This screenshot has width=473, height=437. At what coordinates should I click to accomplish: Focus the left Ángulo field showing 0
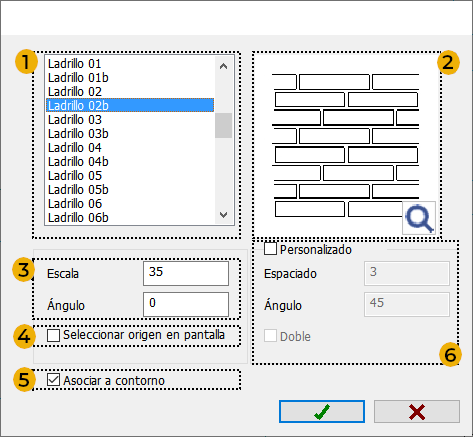coord(186,304)
